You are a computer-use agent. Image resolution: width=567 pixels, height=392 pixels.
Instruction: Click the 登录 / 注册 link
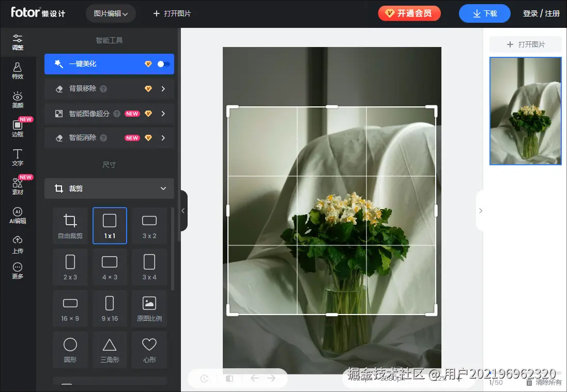(x=541, y=14)
